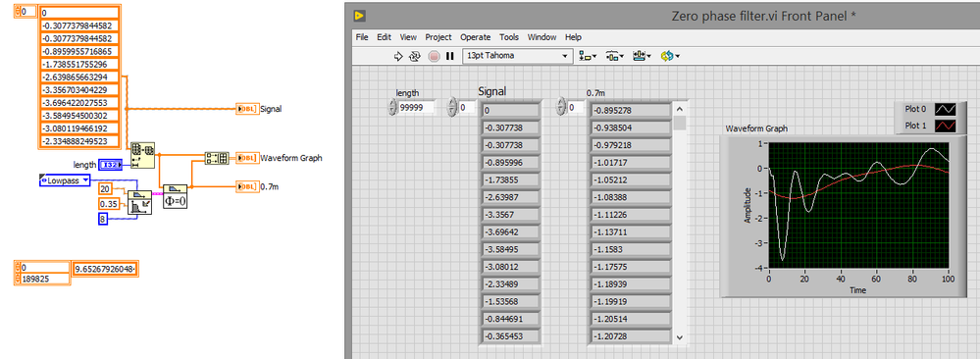Click the Waveform Graph plot area
The image size is (980, 359).
(x=858, y=205)
